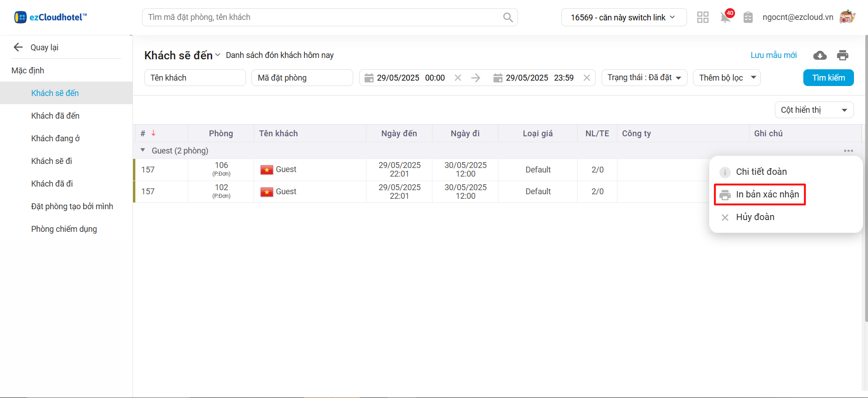Image resolution: width=868 pixels, height=398 pixels.
Task: Click the Tên khách filter input field
Action: coord(195,78)
